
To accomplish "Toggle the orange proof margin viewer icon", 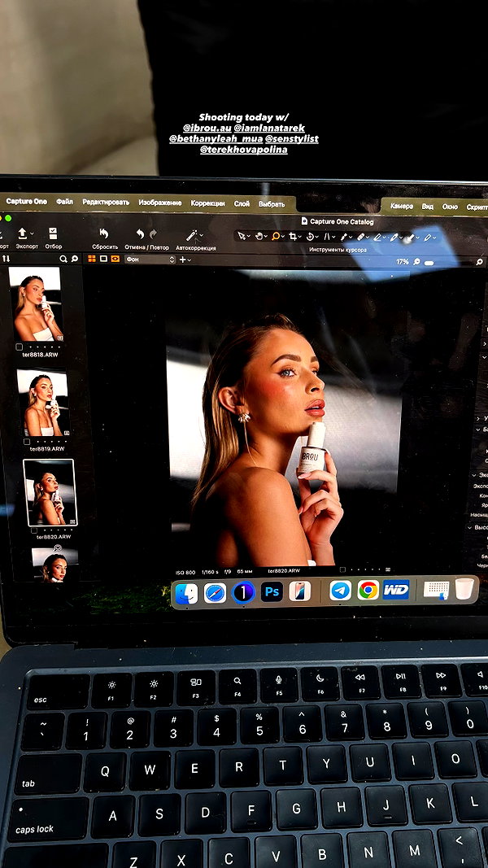I will click(115, 259).
